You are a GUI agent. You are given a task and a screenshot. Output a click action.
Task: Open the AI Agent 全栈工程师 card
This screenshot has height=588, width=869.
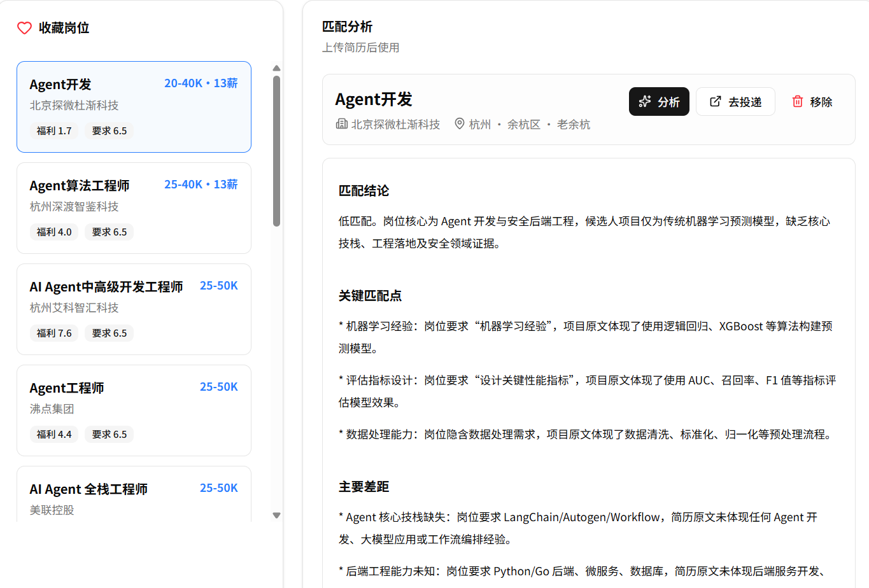click(x=134, y=494)
